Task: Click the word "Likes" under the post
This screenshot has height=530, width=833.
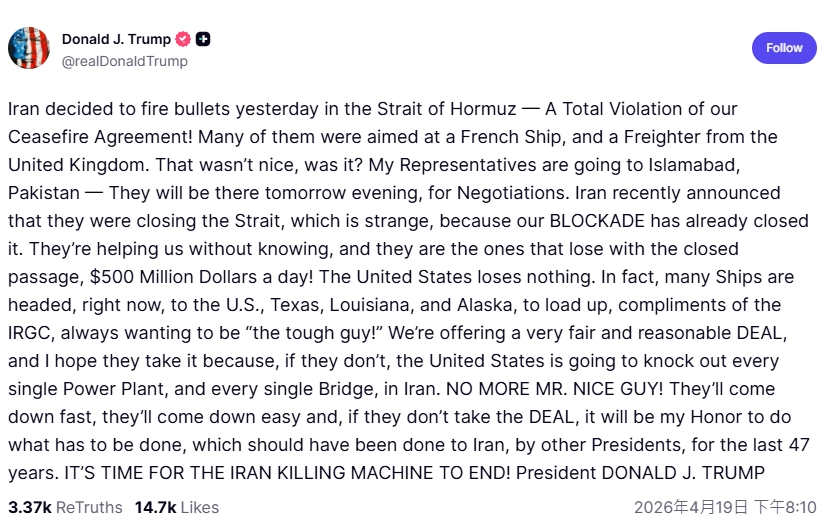Action: 199,507
